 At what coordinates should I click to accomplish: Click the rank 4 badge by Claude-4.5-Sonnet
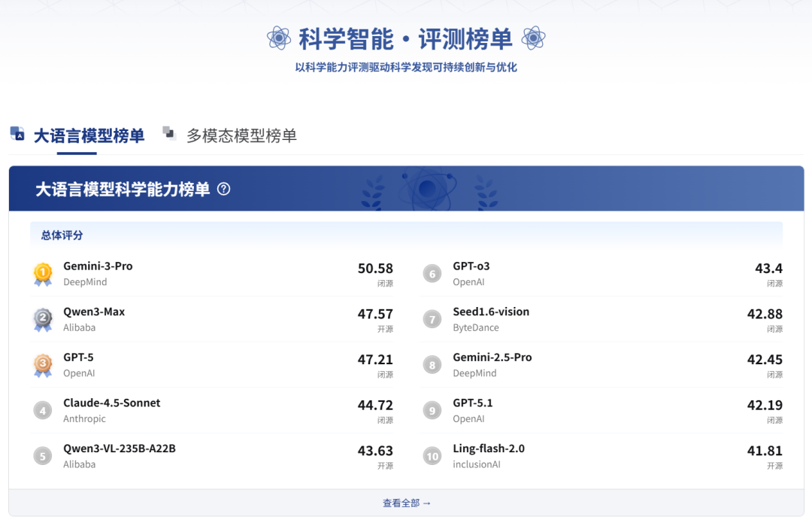(x=42, y=410)
